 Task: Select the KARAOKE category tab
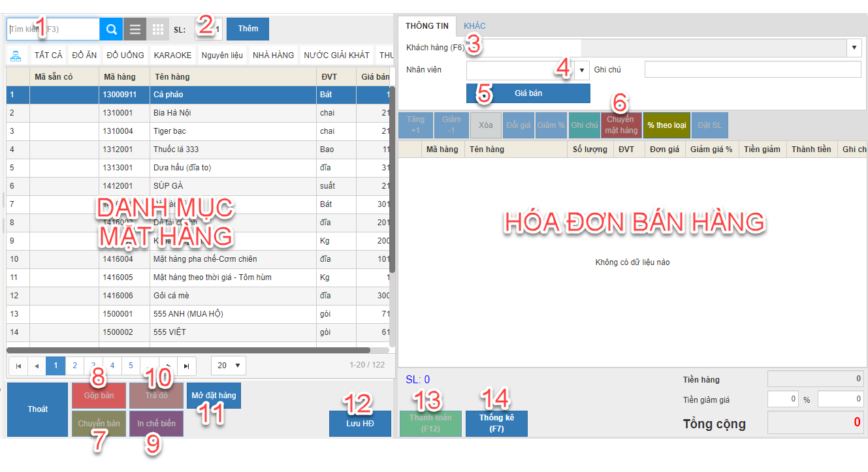(172, 55)
